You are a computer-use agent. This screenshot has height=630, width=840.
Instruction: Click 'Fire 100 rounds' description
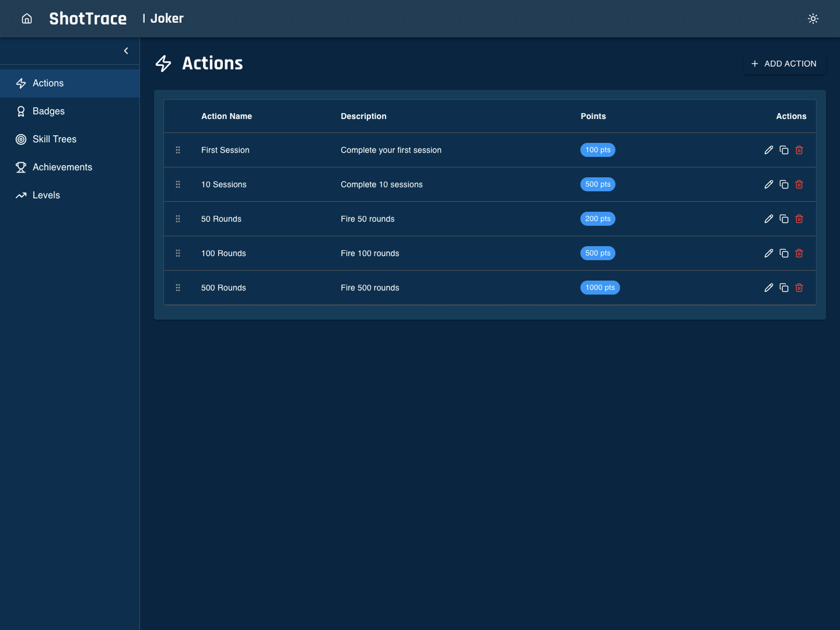point(370,253)
